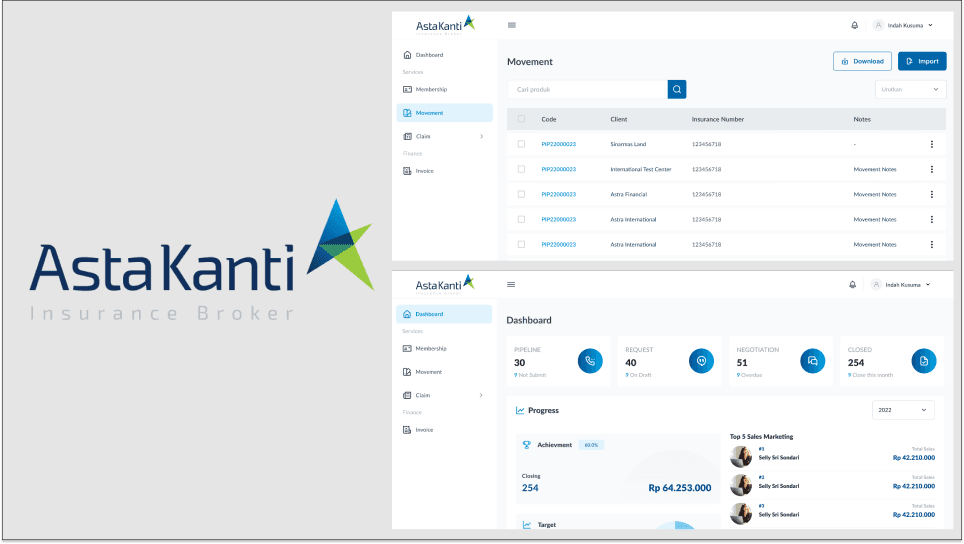This screenshot has width=964, height=544.
Task: Click Top 5 Sales Marketing heading
Action: point(761,436)
